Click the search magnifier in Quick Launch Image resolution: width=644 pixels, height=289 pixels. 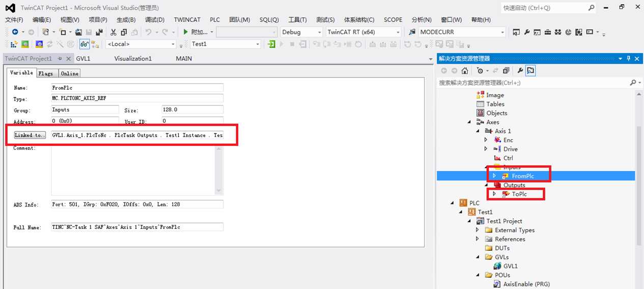592,8
